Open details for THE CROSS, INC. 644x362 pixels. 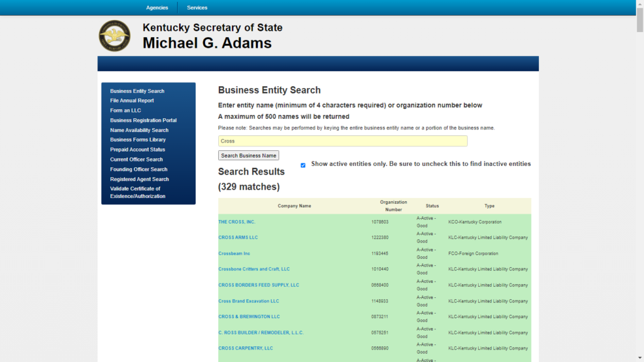[238, 221]
